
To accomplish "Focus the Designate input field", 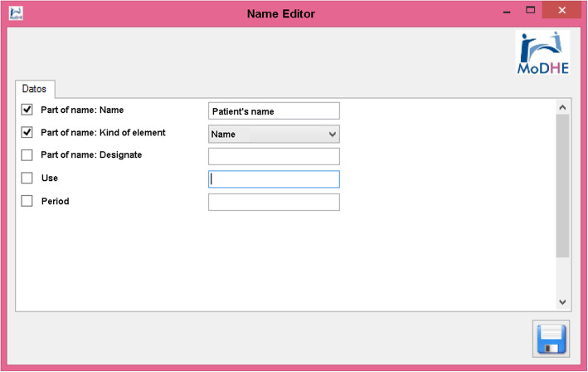I will [274, 156].
